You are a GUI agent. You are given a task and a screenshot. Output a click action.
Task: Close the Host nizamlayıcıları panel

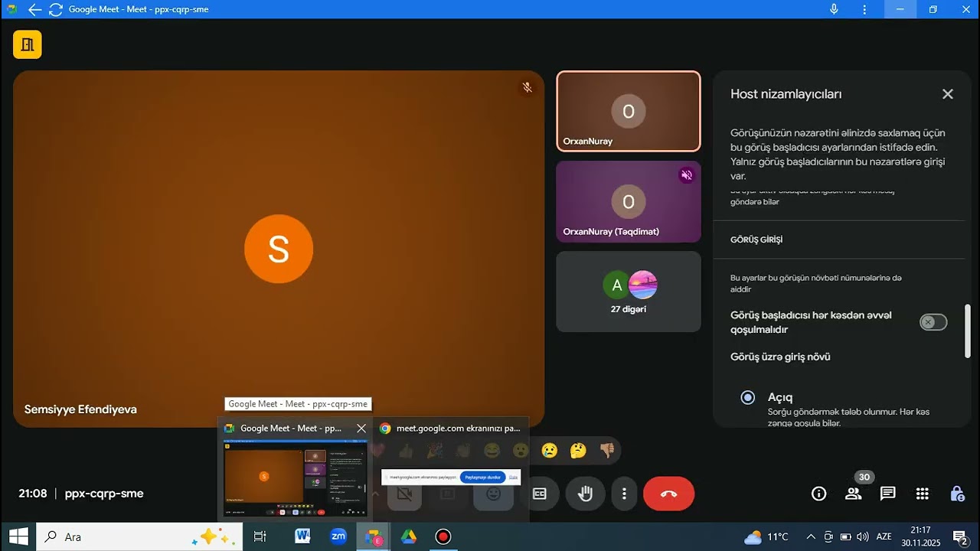tap(948, 94)
